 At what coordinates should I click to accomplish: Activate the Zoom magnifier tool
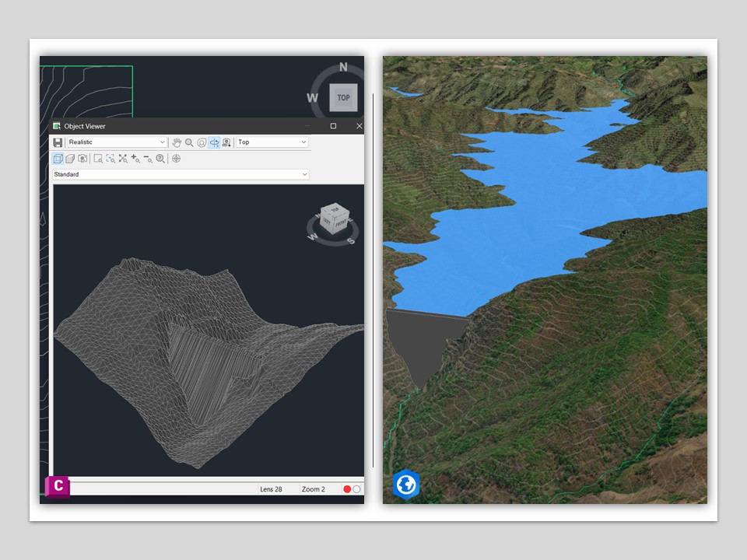pyautogui.click(x=188, y=142)
